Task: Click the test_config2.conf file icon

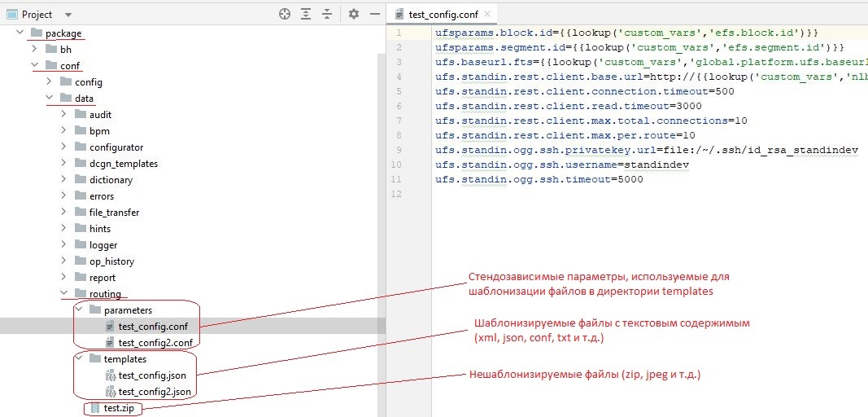Action: pyautogui.click(x=110, y=343)
